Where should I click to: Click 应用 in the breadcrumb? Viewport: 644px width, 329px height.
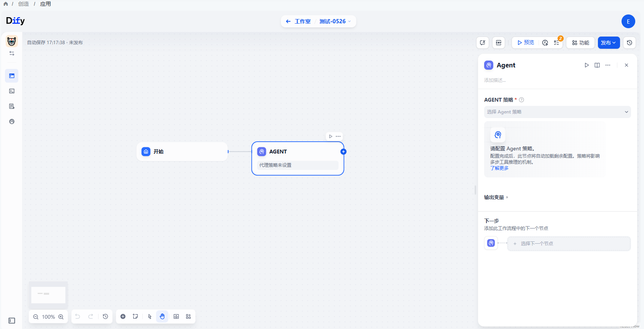45,4
